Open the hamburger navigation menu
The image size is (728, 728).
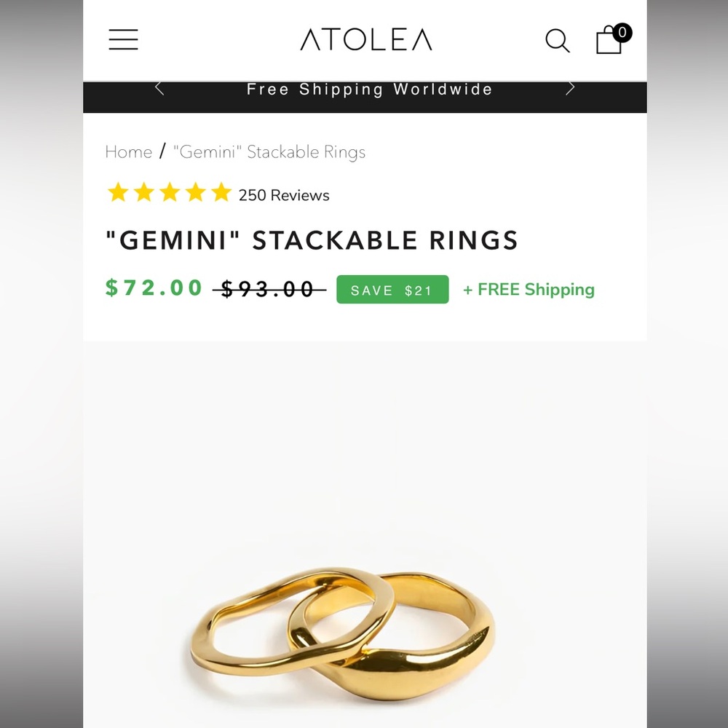(x=123, y=40)
